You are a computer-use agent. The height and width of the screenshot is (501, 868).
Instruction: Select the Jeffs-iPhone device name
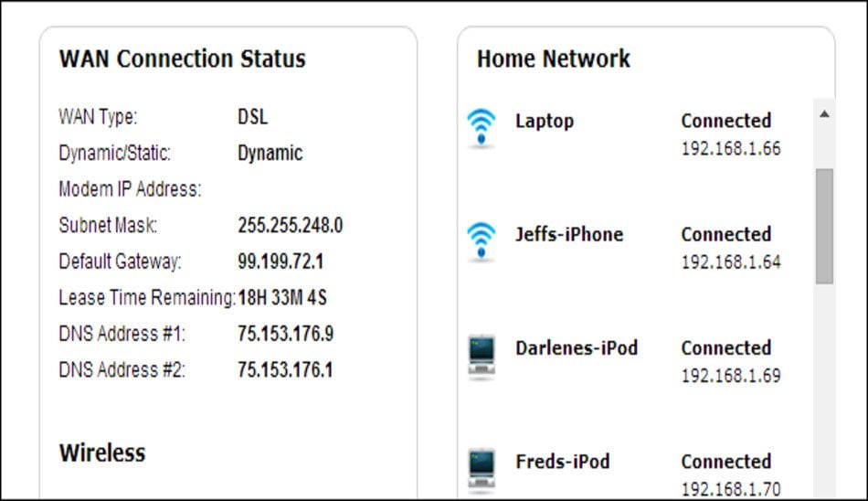point(569,234)
